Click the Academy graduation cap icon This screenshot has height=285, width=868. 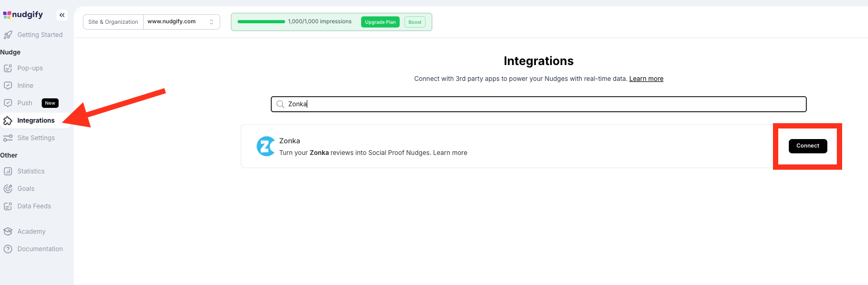[x=8, y=232]
